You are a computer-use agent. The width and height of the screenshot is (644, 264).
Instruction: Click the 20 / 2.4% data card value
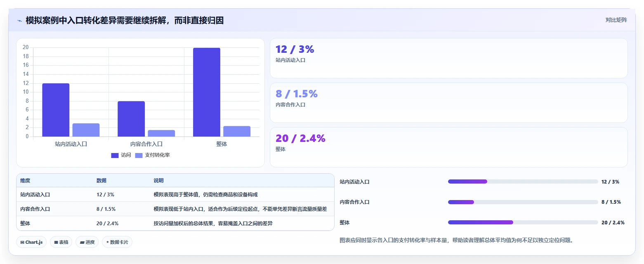pyautogui.click(x=301, y=138)
